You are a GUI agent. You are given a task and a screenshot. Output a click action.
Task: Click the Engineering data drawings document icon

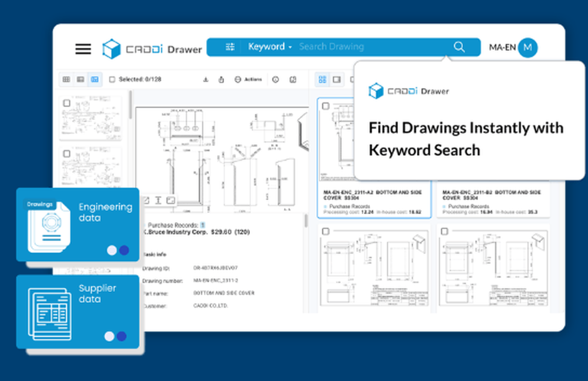coord(48,226)
